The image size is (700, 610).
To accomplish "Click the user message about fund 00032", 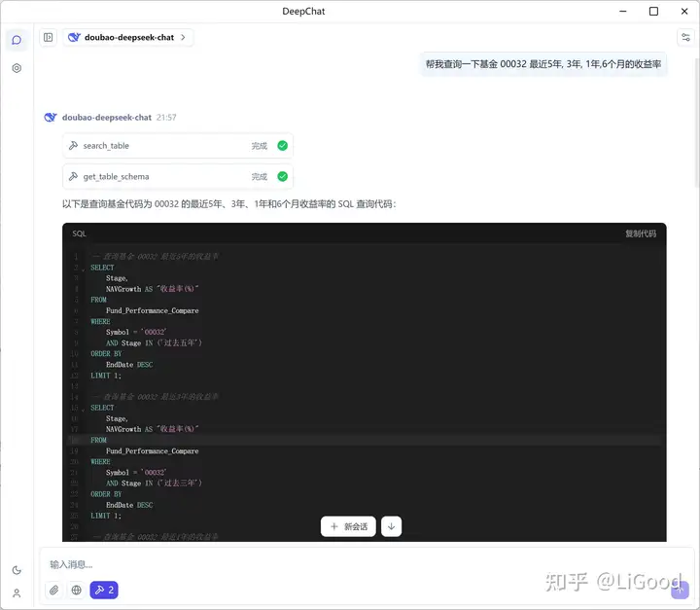I will point(543,64).
